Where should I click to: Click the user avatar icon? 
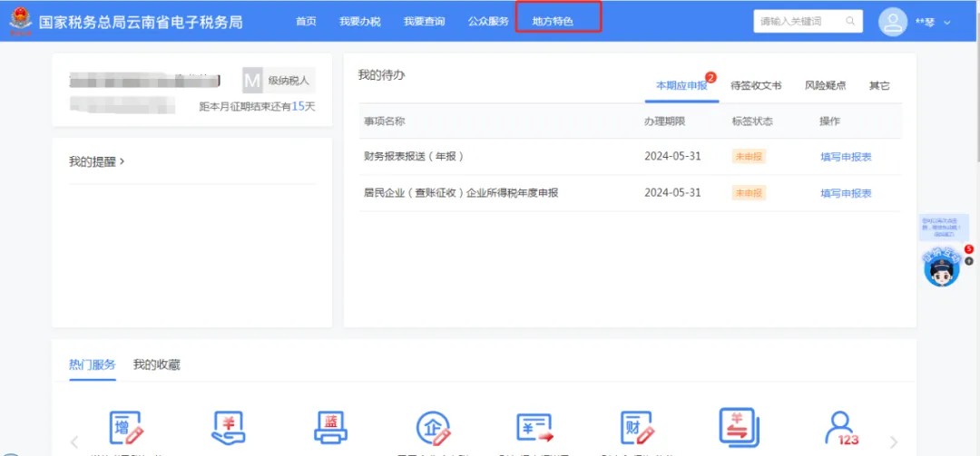[893, 22]
